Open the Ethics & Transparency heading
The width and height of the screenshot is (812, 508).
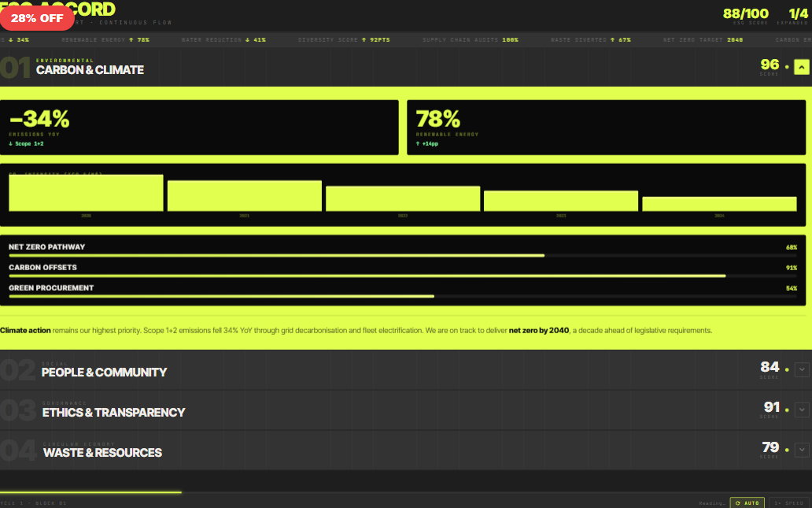click(113, 412)
